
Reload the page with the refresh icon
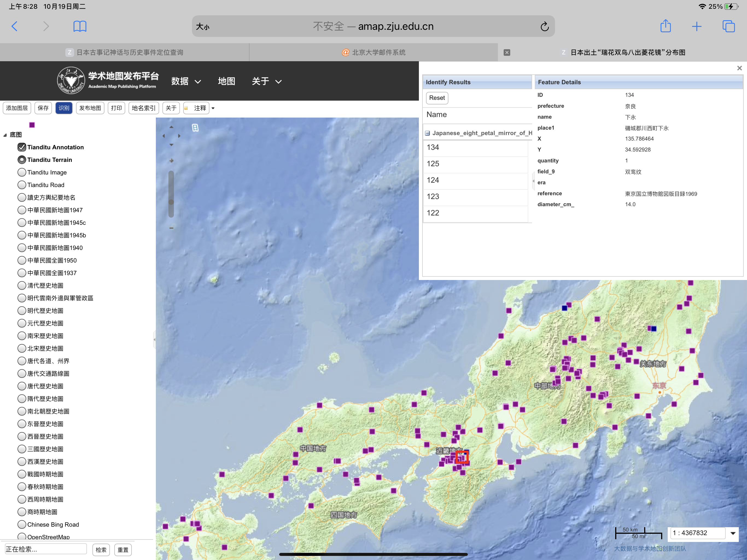tap(544, 26)
